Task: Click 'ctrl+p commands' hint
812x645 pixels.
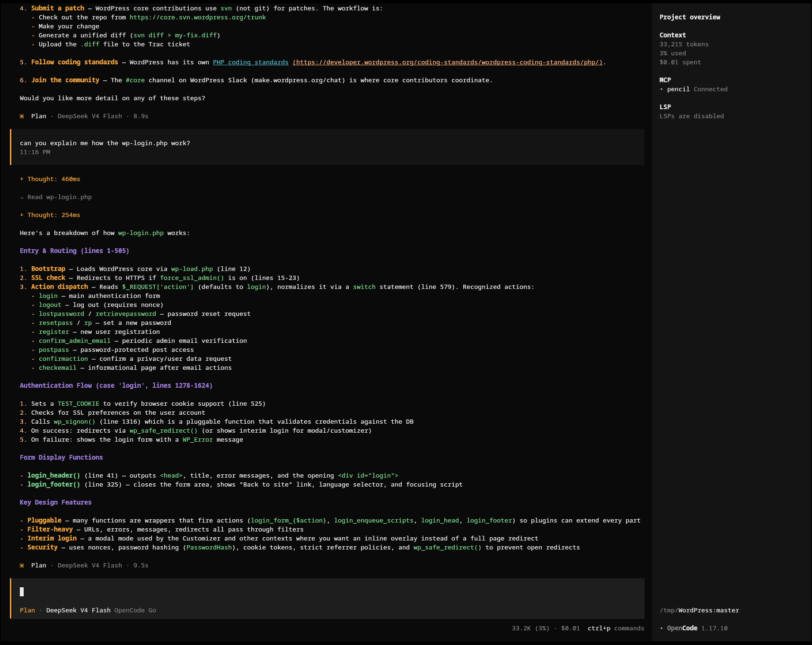Action: (x=616, y=628)
